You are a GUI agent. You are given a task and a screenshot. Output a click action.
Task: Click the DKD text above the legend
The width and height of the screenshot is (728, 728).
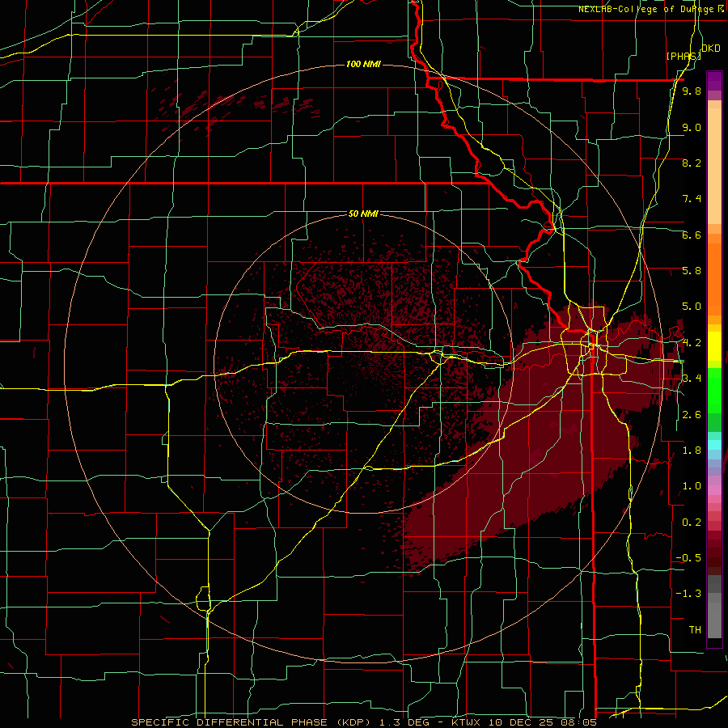pyautogui.click(x=710, y=49)
